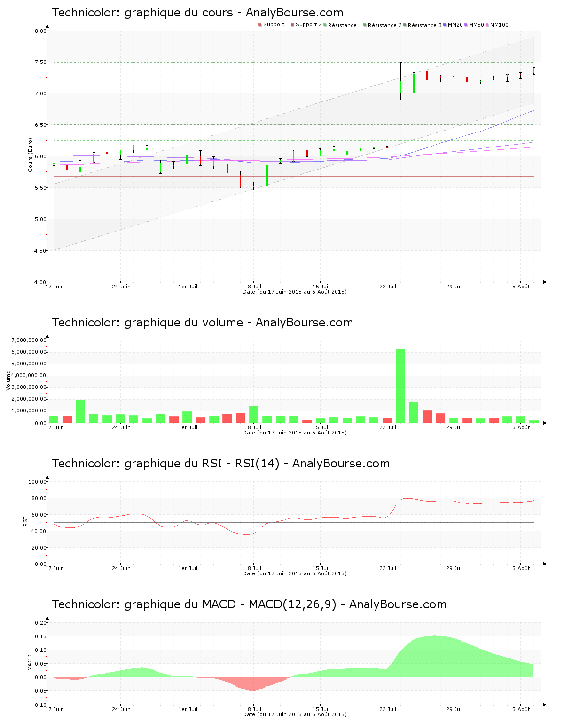This screenshot has width=564, height=728.
Task: Click the 8.00 value on price axis
Action: tap(40, 31)
